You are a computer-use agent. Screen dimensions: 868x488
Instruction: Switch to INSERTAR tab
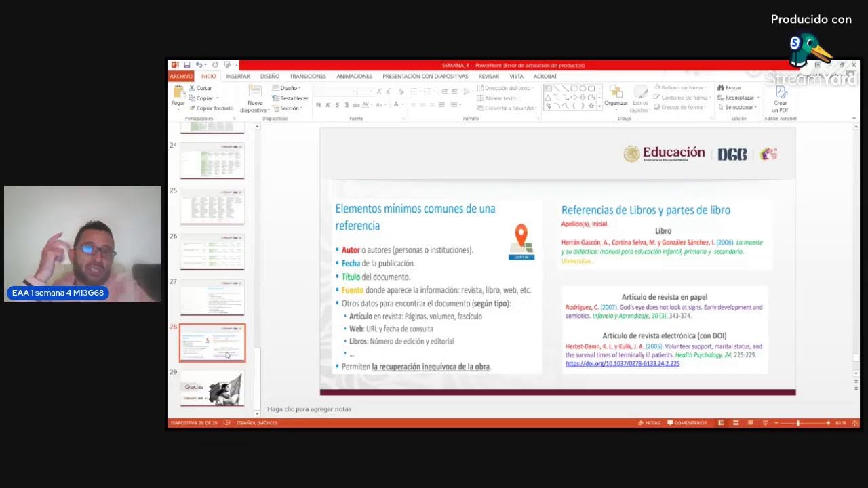(238, 77)
